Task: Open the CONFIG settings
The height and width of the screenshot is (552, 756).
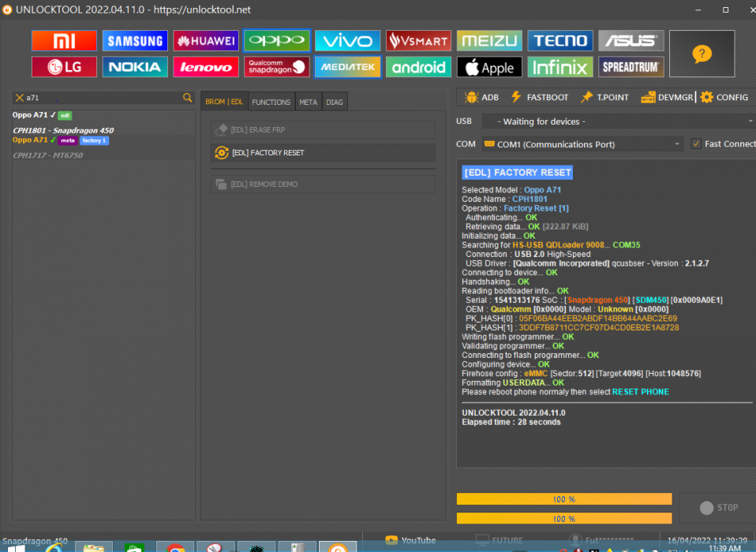Action: pos(724,97)
